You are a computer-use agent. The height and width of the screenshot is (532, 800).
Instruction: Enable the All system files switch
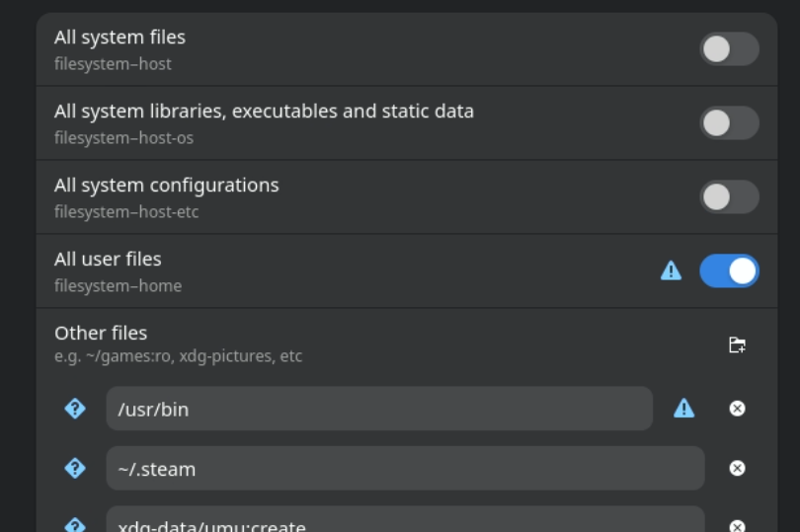pos(729,49)
